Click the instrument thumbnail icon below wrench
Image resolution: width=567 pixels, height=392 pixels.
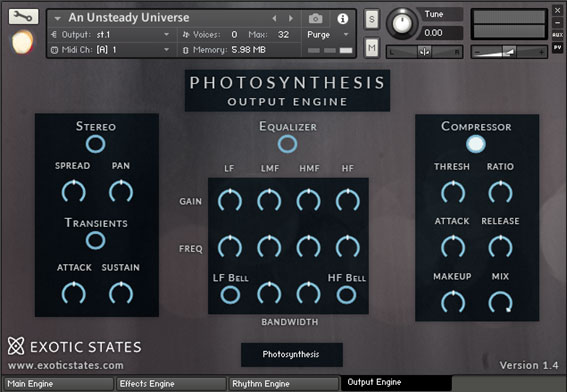tap(22, 42)
